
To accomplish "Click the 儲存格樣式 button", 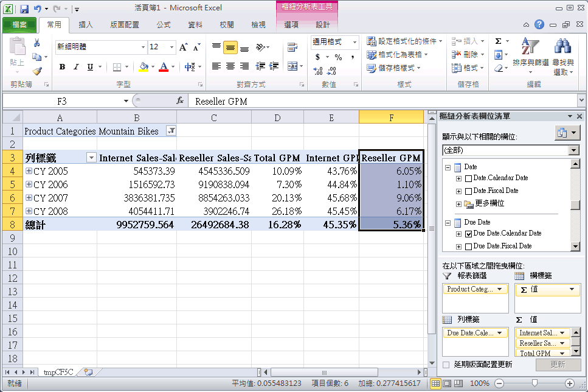I will [x=394, y=68].
